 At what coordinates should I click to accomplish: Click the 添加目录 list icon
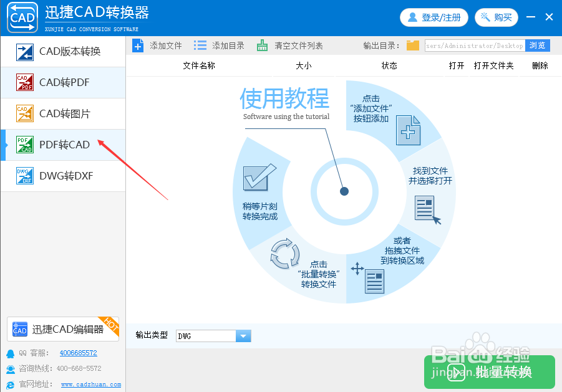[x=201, y=45]
